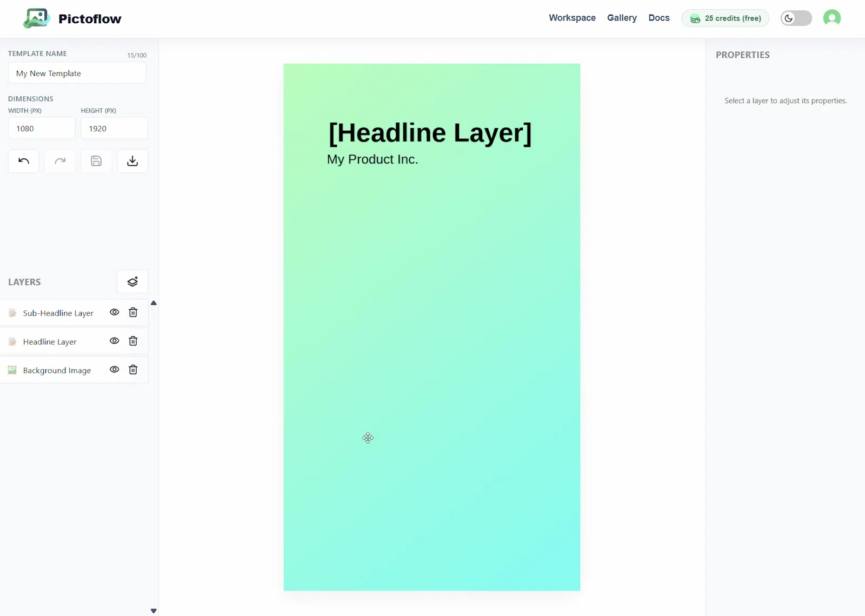Hide the Sub-Headline Layer
Viewport: 865px width, 616px height.
tap(115, 312)
